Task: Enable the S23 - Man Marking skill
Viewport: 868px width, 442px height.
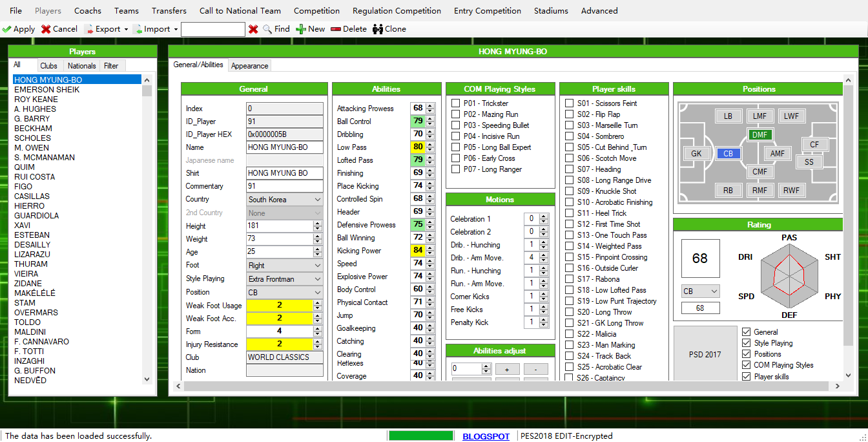Action: [570, 345]
